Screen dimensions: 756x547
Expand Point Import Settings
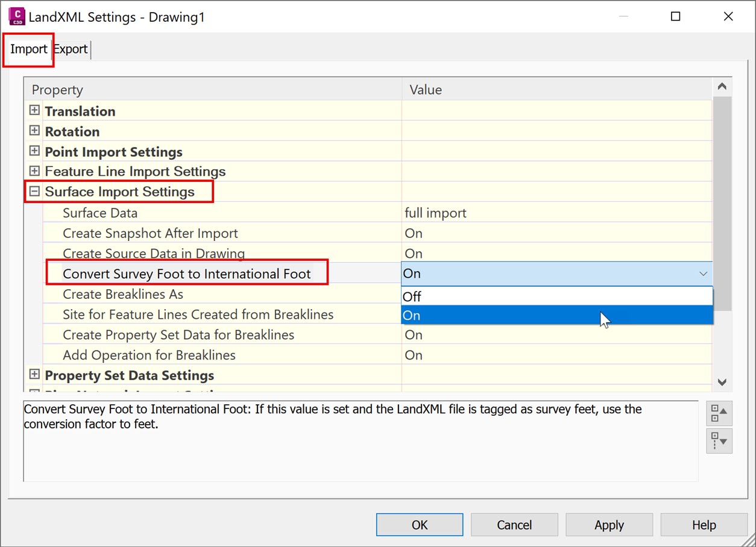[x=34, y=151]
